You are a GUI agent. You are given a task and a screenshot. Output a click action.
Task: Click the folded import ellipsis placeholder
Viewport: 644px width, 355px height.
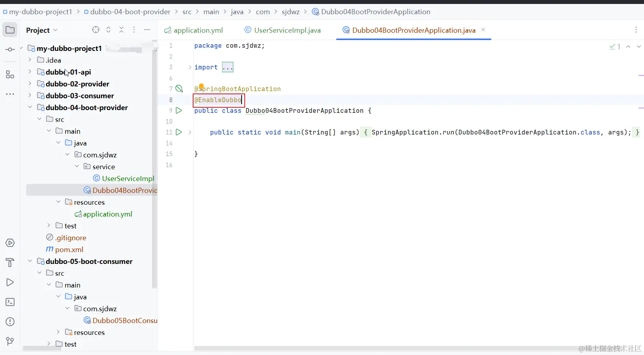click(228, 67)
